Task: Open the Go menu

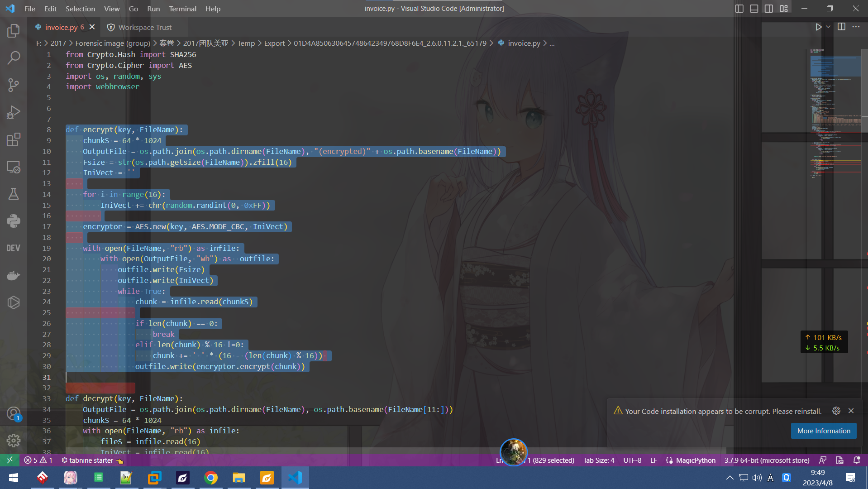Action: [134, 9]
